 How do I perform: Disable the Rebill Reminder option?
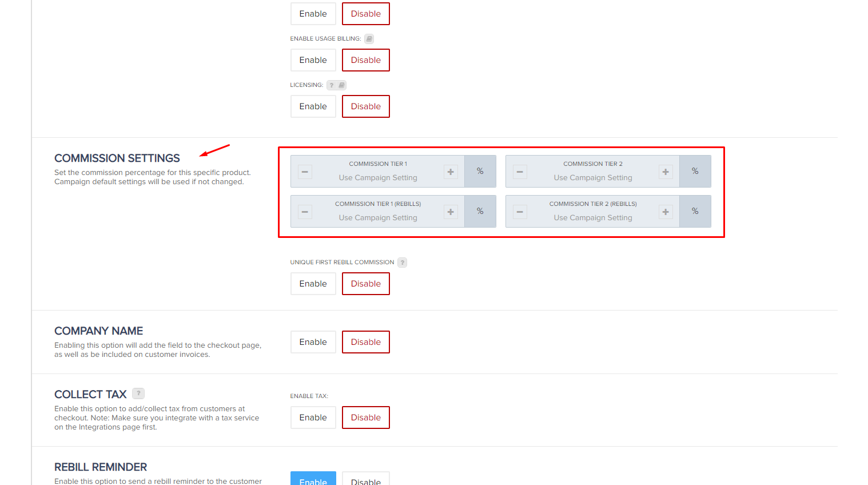(x=365, y=480)
